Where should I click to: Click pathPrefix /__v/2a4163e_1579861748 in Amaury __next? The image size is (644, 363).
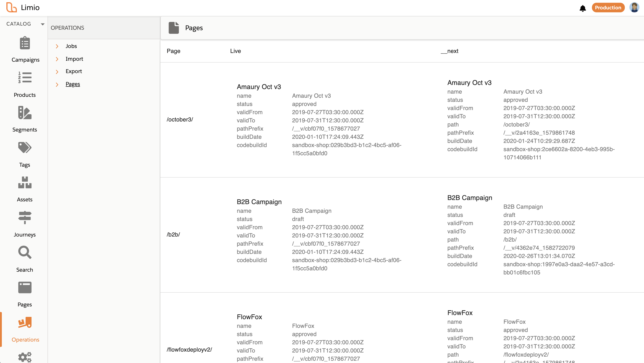[539, 133]
